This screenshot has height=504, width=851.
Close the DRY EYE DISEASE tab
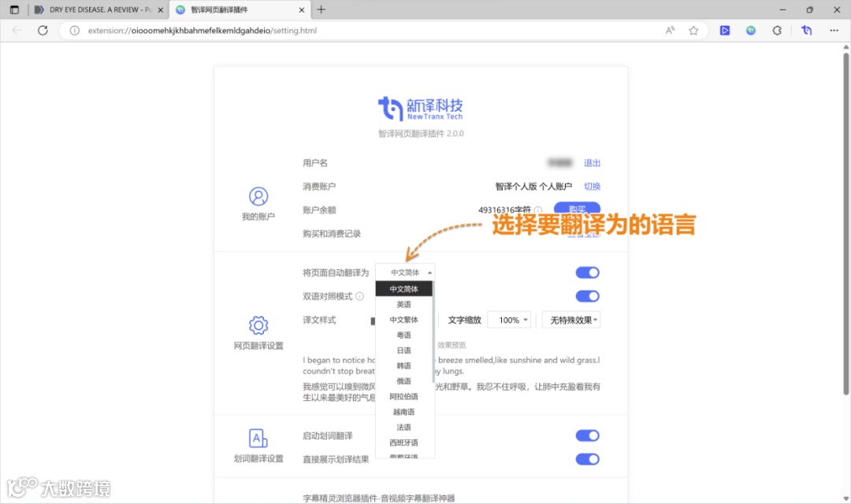click(160, 9)
